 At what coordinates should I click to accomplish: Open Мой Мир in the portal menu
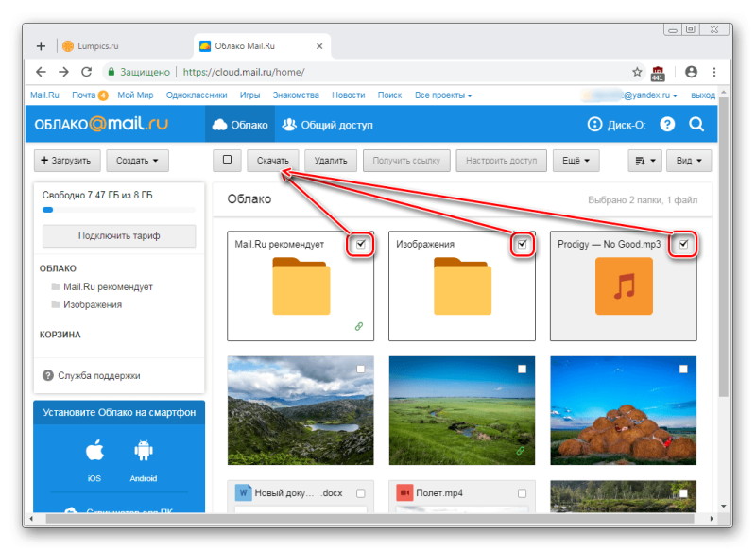[135, 95]
